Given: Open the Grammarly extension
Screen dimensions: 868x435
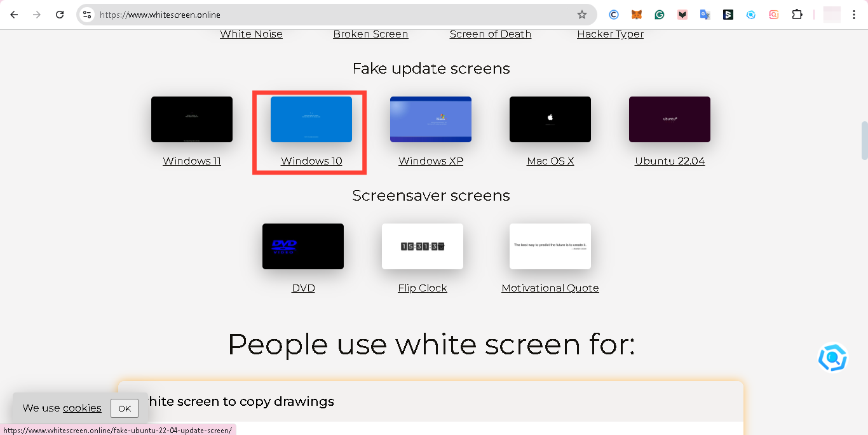Looking at the screenshot, I should [660, 14].
